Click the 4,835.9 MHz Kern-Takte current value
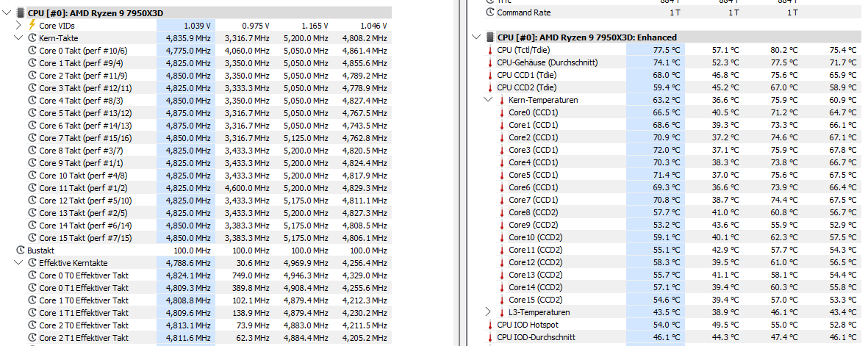The height and width of the screenshot is (346, 868). tap(188, 37)
